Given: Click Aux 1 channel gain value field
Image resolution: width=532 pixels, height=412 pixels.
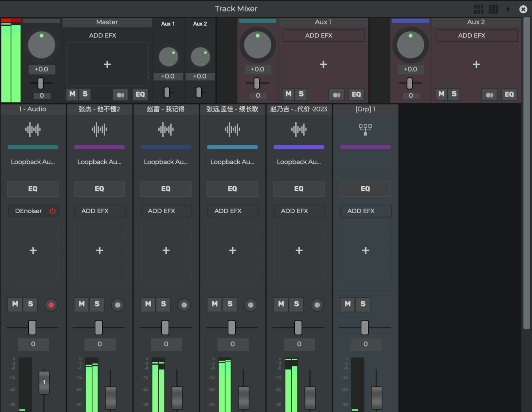Looking at the screenshot, I should tap(258, 70).
